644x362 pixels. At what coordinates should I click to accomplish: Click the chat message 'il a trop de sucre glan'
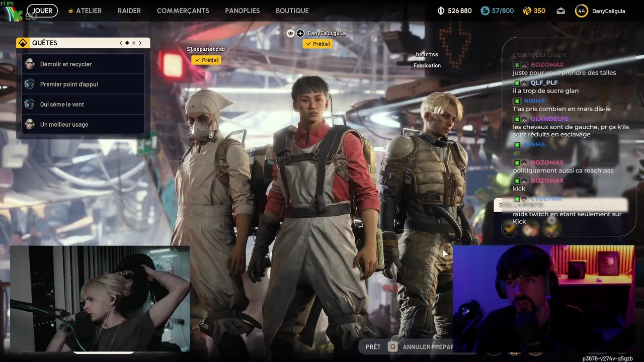pos(545,91)
